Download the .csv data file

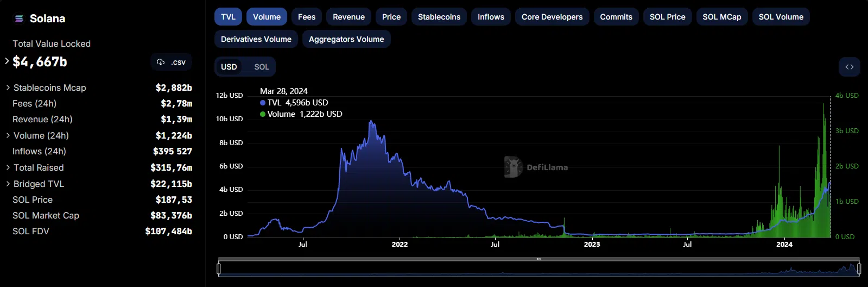pyautogui.click(x=171, y=62)
